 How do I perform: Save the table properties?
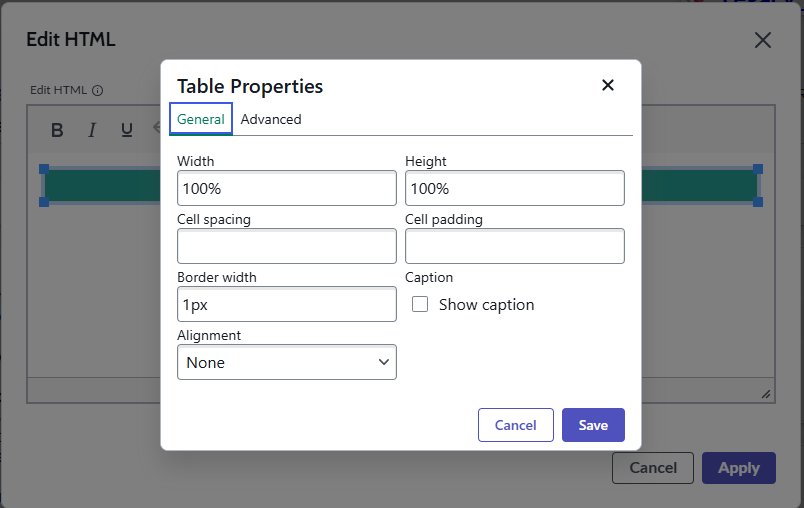click(593, 425)
